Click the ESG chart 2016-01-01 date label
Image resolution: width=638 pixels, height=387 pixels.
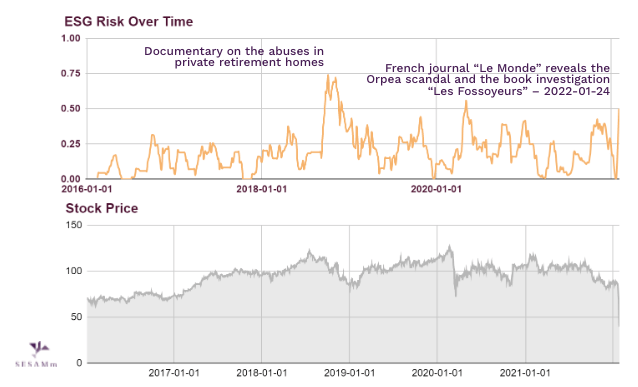coord(87,189)
